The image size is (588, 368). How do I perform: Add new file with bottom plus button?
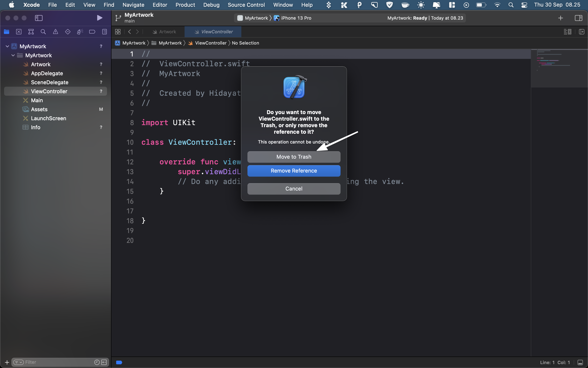(7, 362)
